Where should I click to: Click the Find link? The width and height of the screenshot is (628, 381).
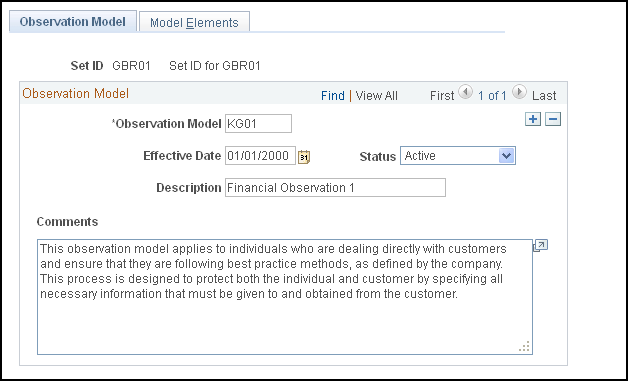click(x=333, y=95)
